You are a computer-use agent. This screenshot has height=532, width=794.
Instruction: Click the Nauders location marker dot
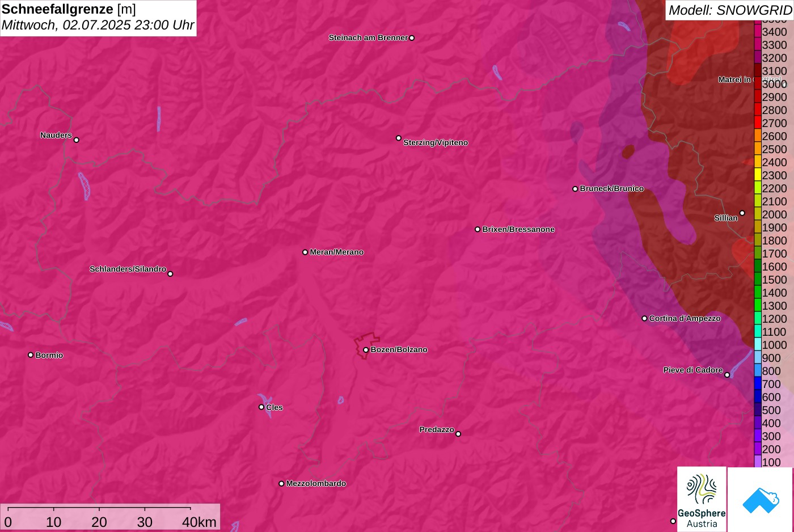coord(77,140)
